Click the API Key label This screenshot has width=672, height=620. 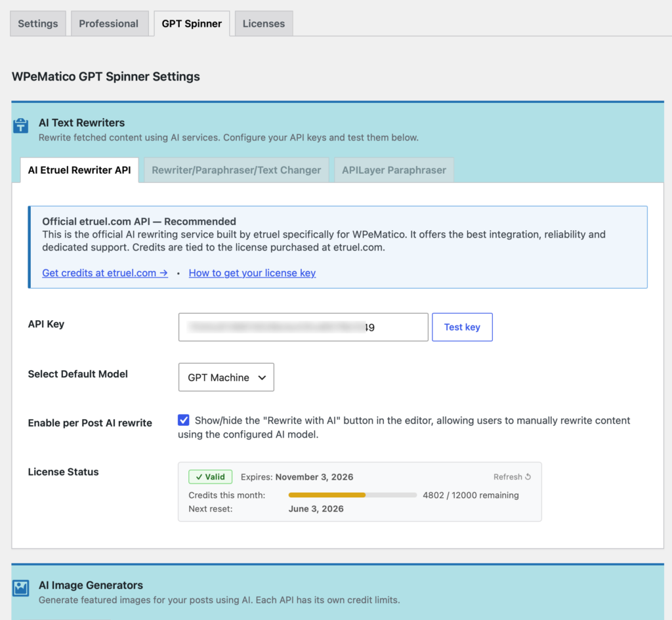tap(46, 324)
